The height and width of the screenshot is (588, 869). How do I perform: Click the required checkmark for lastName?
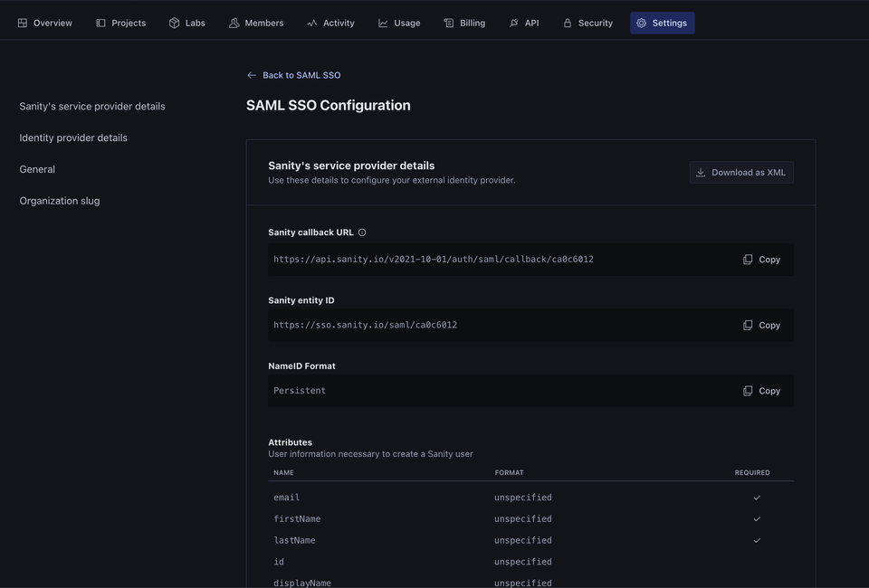tap(757, 540)
